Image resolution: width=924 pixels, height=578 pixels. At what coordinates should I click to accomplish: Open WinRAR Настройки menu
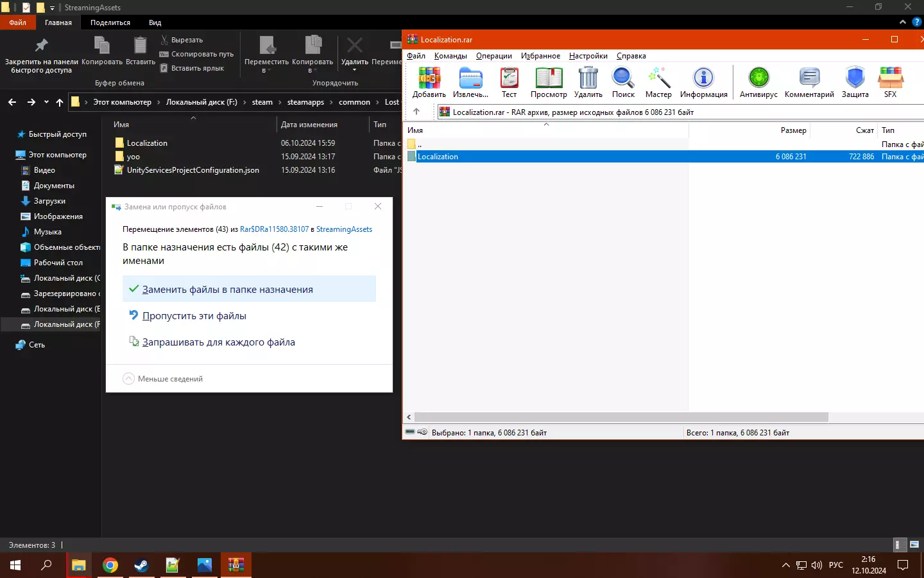[x=588, y=56]
